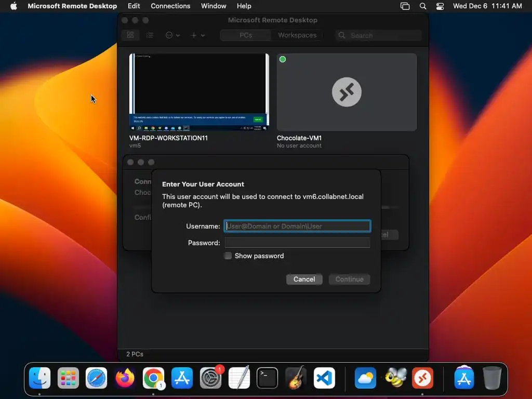Viewport: 532px width, 399px height.
Task: Click the date and time in menu bar
Action: 487,6
